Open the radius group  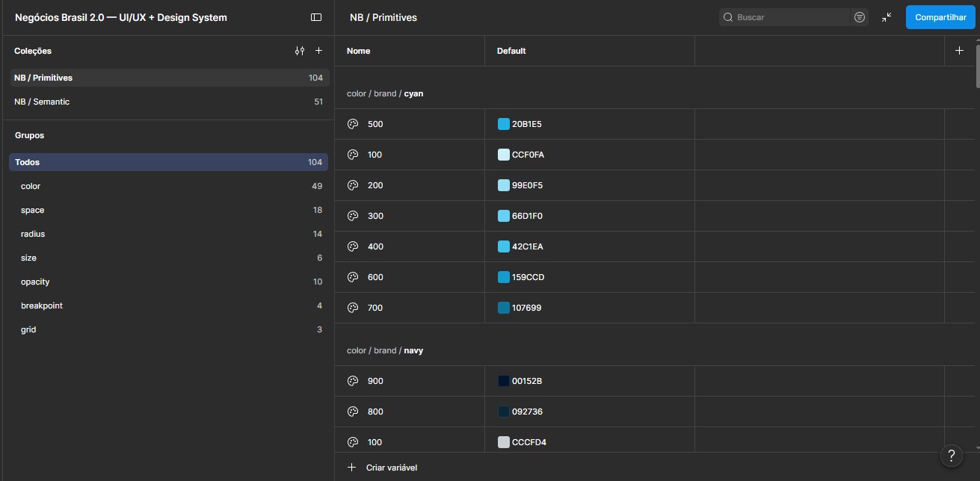169,234
